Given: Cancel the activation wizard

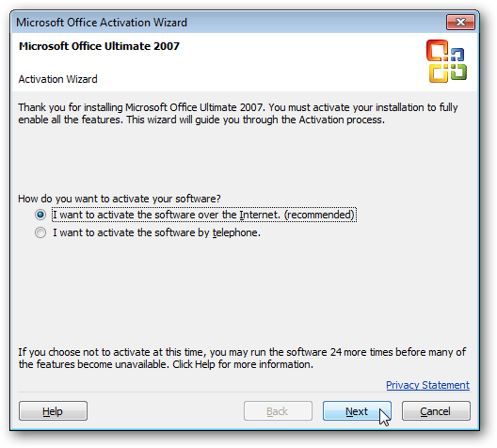Looking at the screenshot, I should point(436,411).
